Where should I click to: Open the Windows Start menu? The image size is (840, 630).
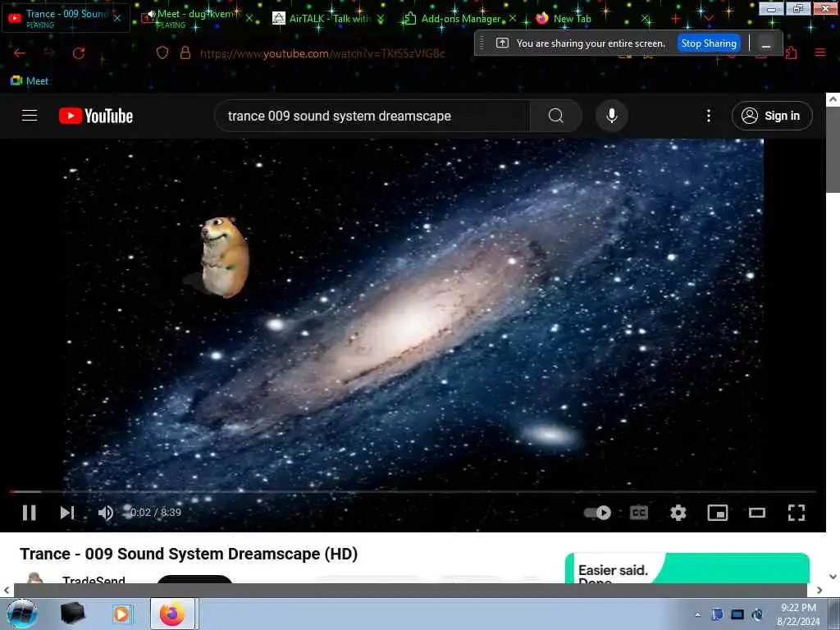22,614
